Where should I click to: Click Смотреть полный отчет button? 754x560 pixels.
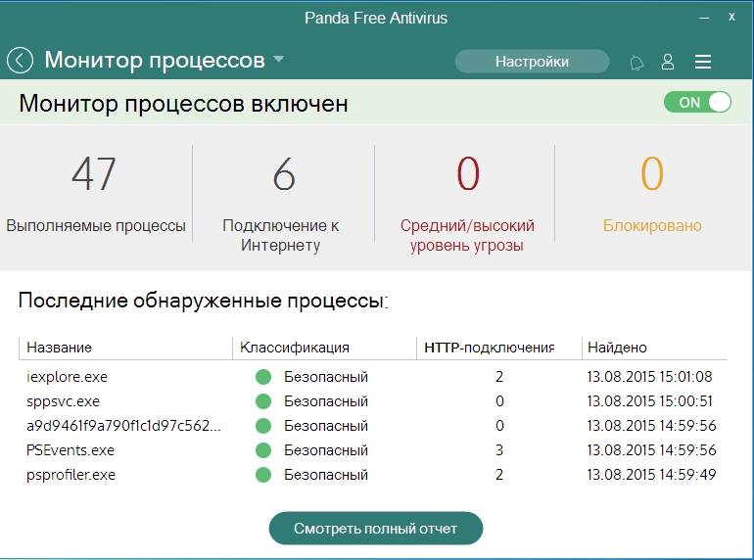click(x=376, y=529)
